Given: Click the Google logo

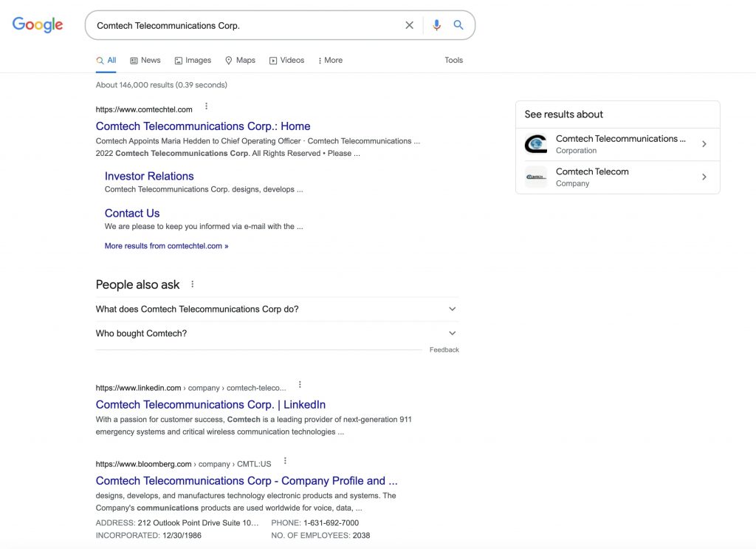Looking at the screenshot, I should 38,24.
